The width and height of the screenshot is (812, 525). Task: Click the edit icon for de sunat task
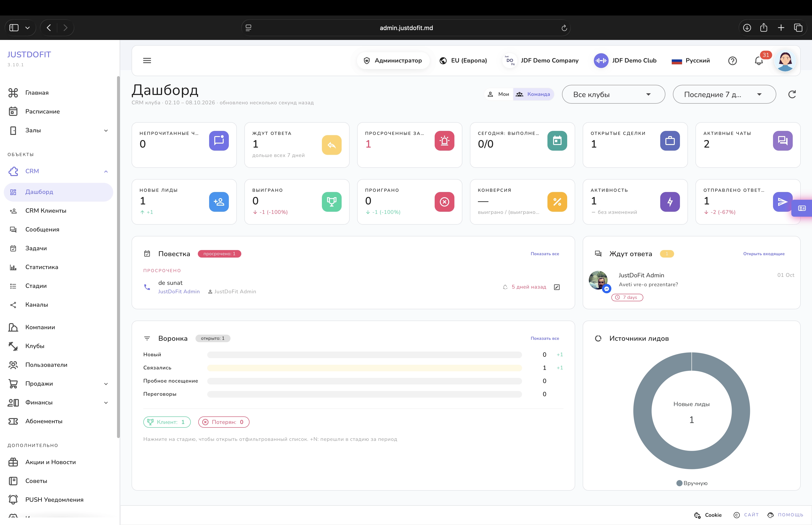pos(556,287)
